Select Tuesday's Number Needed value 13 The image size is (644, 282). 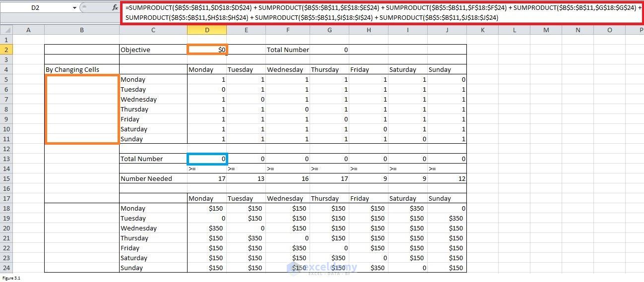pos(246,178)
